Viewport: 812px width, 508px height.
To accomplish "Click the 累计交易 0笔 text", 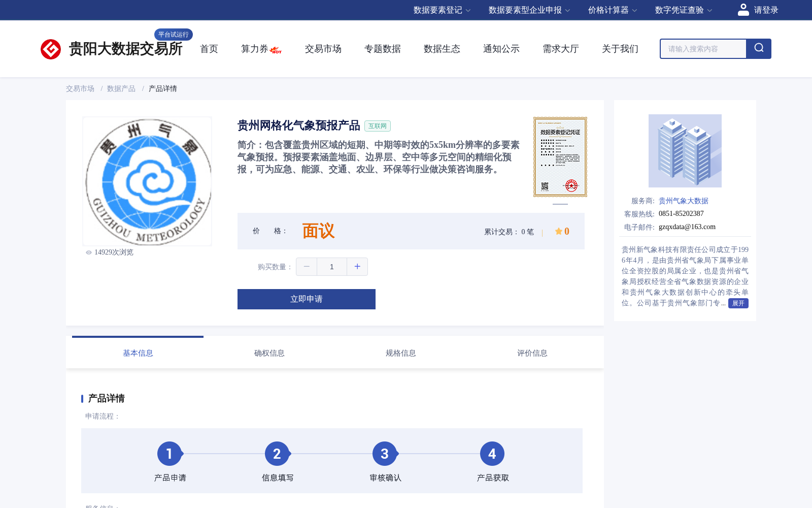I will point(509,232).
